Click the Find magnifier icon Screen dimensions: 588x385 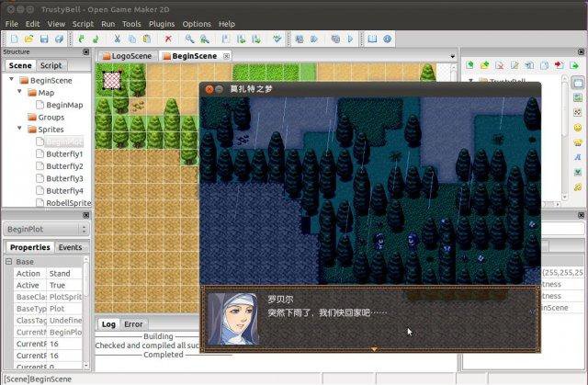[190, 39]
